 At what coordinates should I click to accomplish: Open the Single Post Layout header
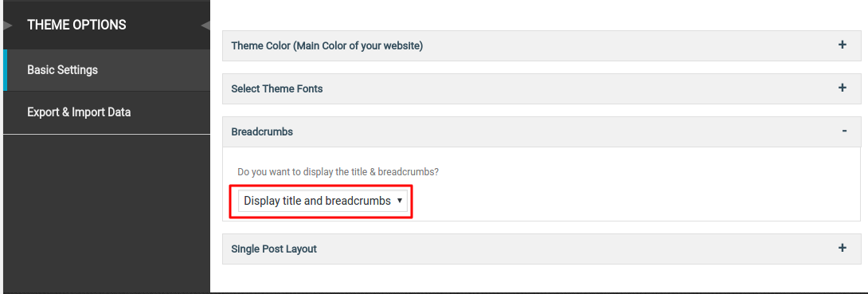pyautogui.click(x=542, y=249)
